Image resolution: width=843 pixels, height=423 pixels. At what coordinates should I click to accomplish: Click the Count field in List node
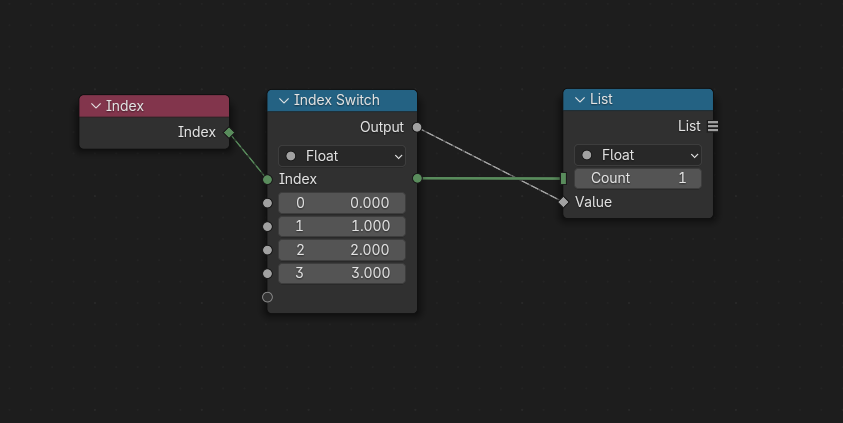(638, 178)
